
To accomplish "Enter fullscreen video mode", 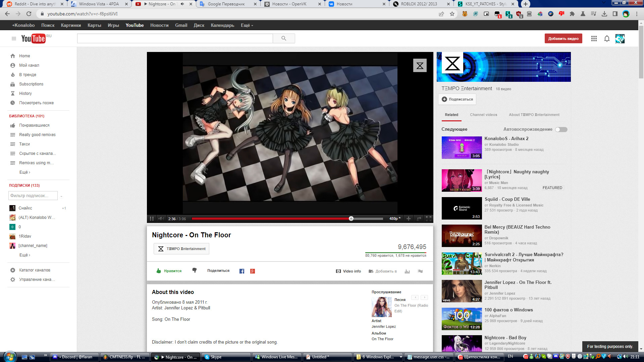I will pos(428,219).
